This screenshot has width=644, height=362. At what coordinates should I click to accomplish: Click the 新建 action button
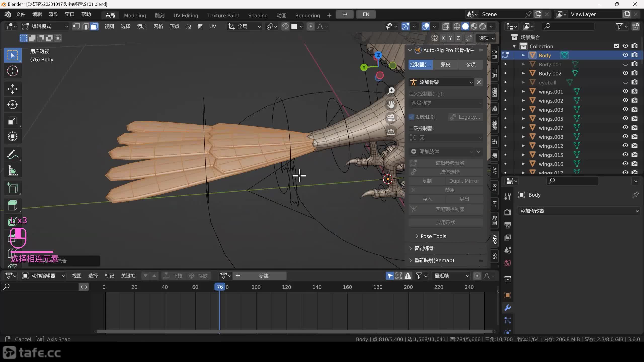coord(263,276)
